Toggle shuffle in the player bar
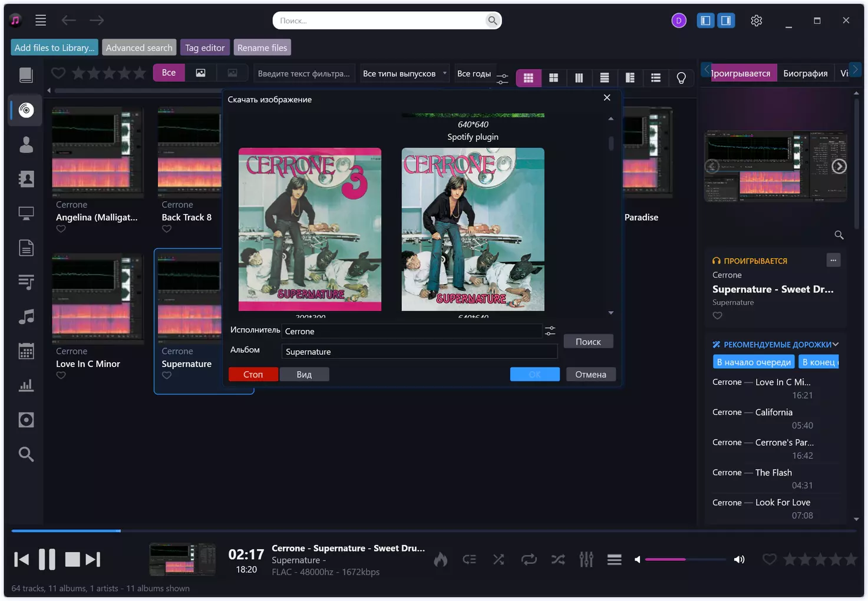This screenshot has height=601, width=868. coord(499,559)
